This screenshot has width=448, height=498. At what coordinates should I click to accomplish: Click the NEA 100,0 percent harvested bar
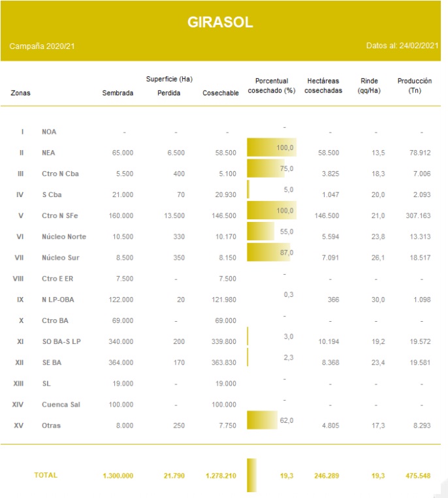click(271, 148)
